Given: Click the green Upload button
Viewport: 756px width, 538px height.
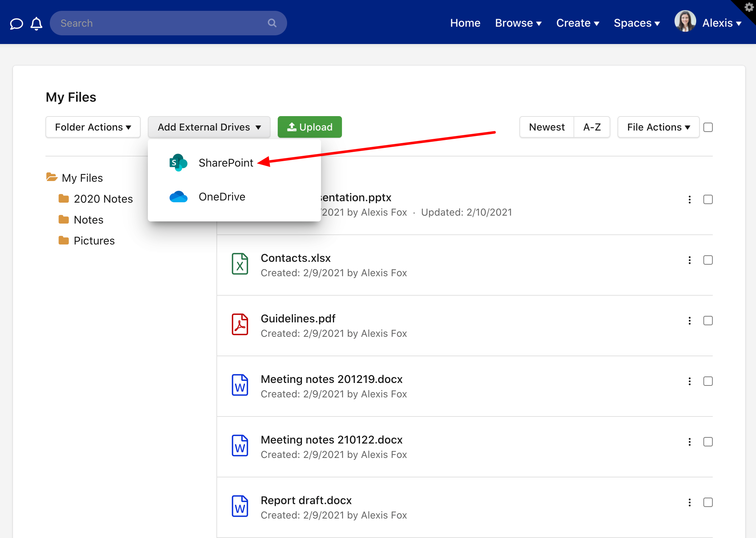Looking at the screenshot, I should pyautogui.click(x=310, y=127).
